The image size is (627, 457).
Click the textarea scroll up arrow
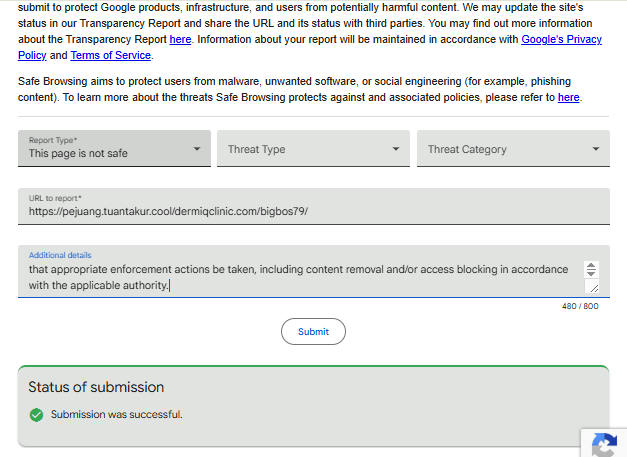click(591, 265)
